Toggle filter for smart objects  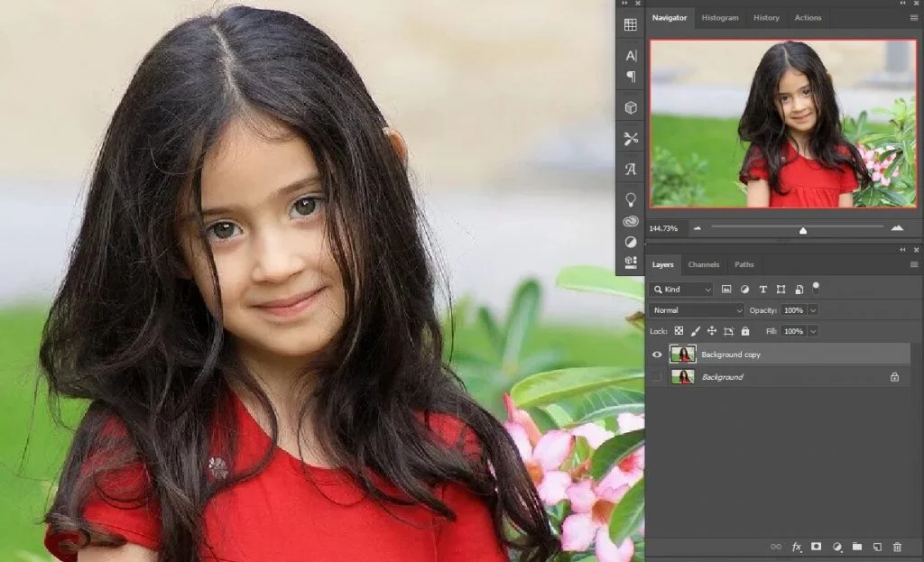click(799, 290)
